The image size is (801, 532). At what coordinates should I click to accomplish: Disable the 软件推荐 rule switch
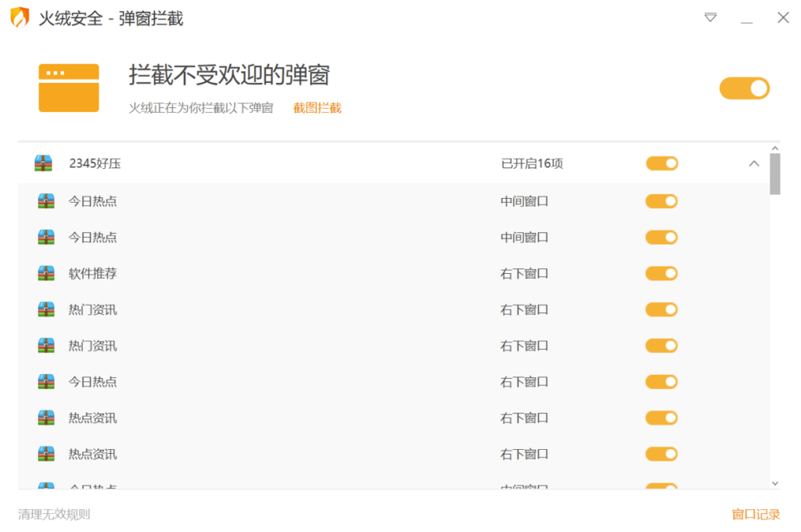click(x=661, y=274)
